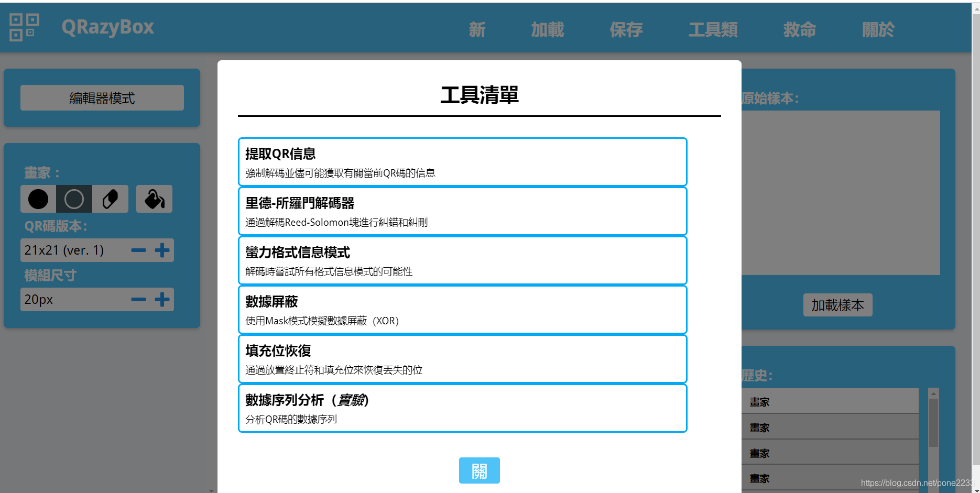Open the 提取QR信息 tool
This screenshot has height=493, width=980.
click(x=462, y=162)
